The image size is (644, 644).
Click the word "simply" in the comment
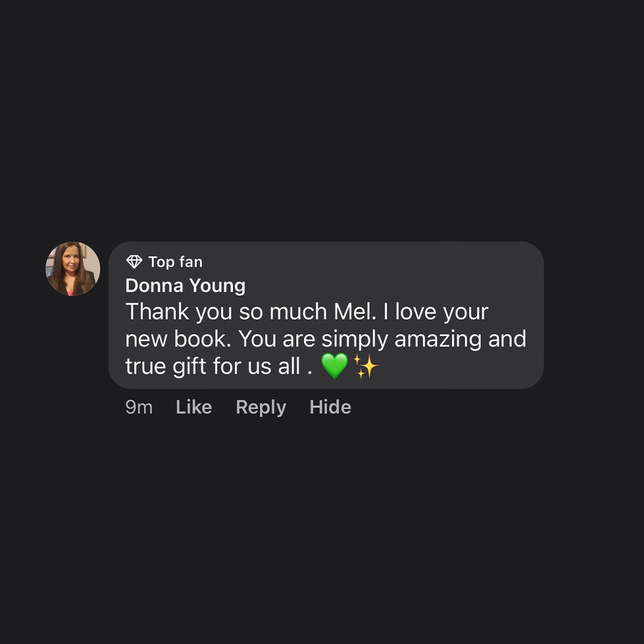pyautogui.click(x=355, y=339)
